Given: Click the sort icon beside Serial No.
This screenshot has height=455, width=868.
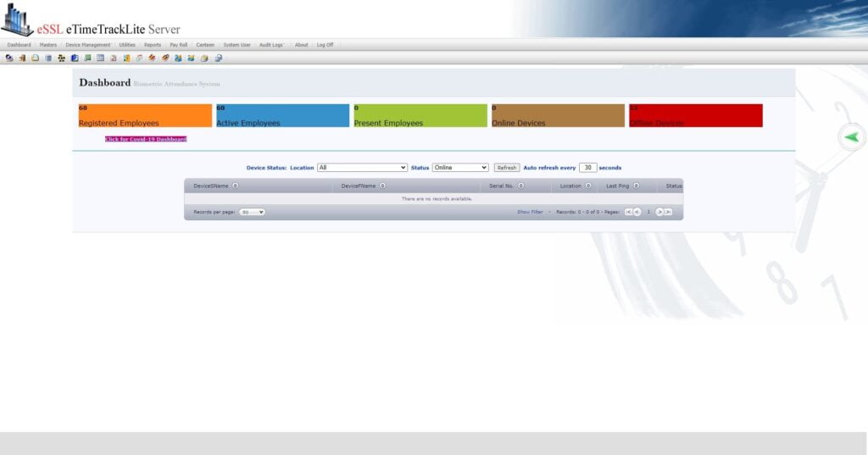Looking at the screenshot, I should pos(521,186).
